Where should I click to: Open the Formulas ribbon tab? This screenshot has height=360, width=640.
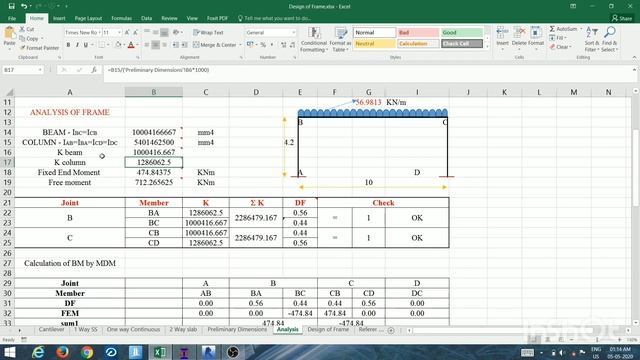pos(122,18)
